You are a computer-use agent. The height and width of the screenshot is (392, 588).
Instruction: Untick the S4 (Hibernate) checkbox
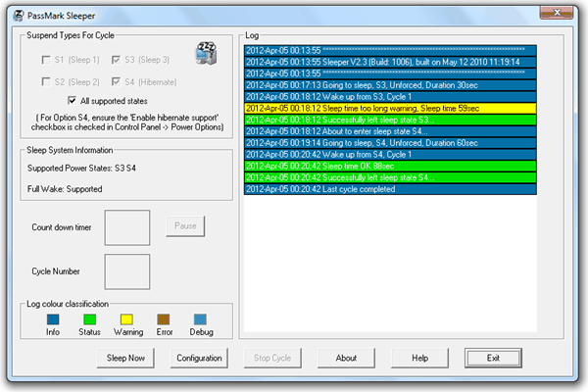point(117,82)
